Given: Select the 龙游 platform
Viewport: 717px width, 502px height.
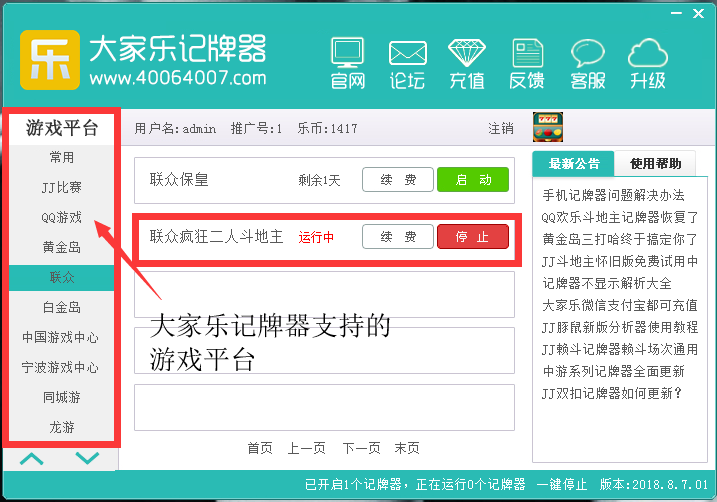Looking at the screenshot, I should pos(62,427).
